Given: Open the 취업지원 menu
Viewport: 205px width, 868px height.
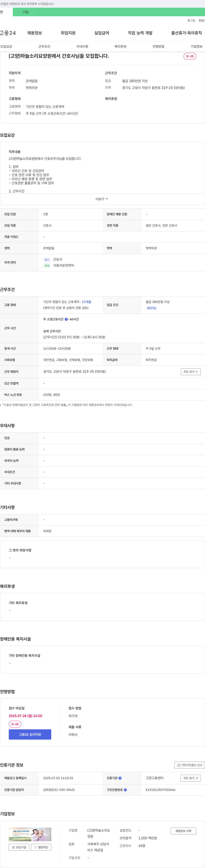Looking at the screenshot, I should coord(68,33).
